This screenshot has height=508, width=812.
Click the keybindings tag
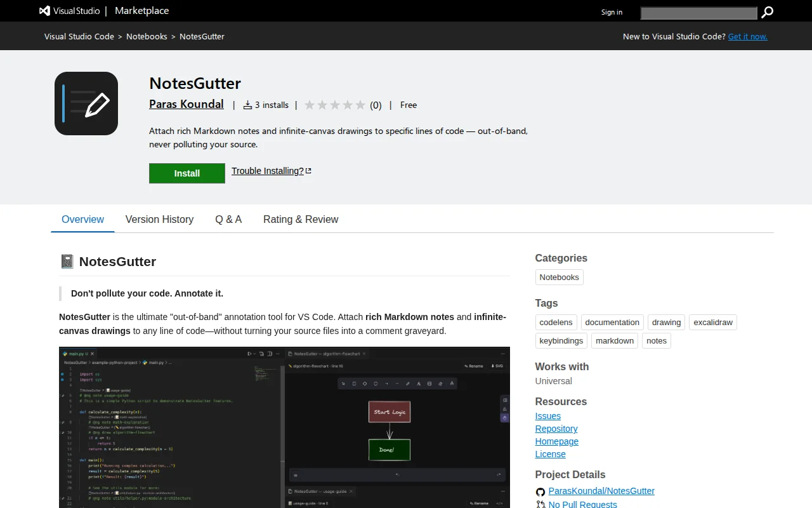[561, 341]
